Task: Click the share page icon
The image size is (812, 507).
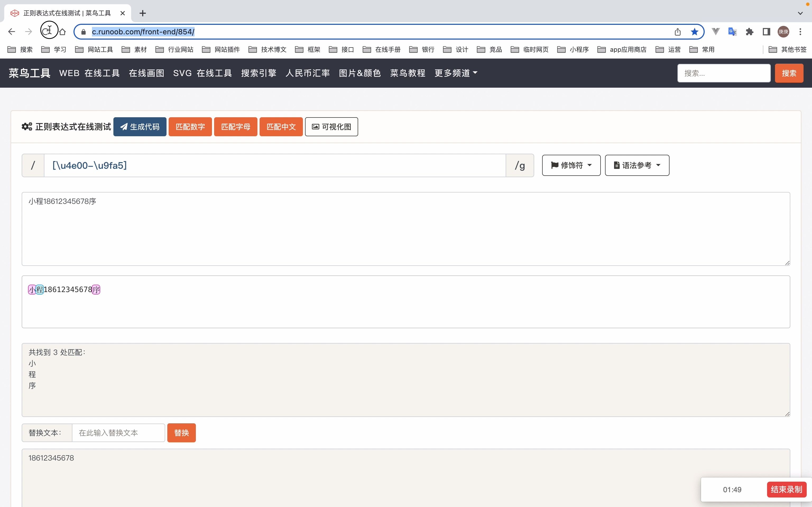Action: [x=677, y=32]
